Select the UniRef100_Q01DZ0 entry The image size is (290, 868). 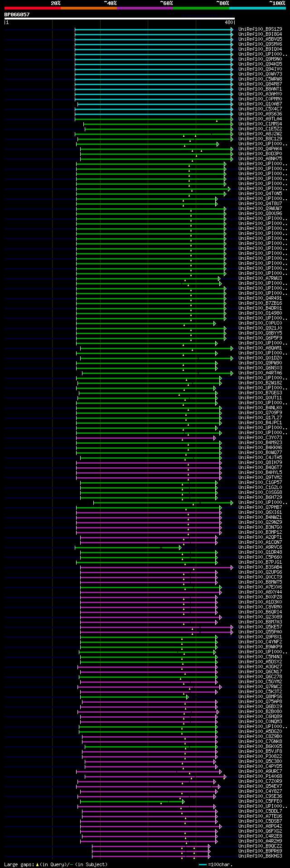tap(260, 358)
